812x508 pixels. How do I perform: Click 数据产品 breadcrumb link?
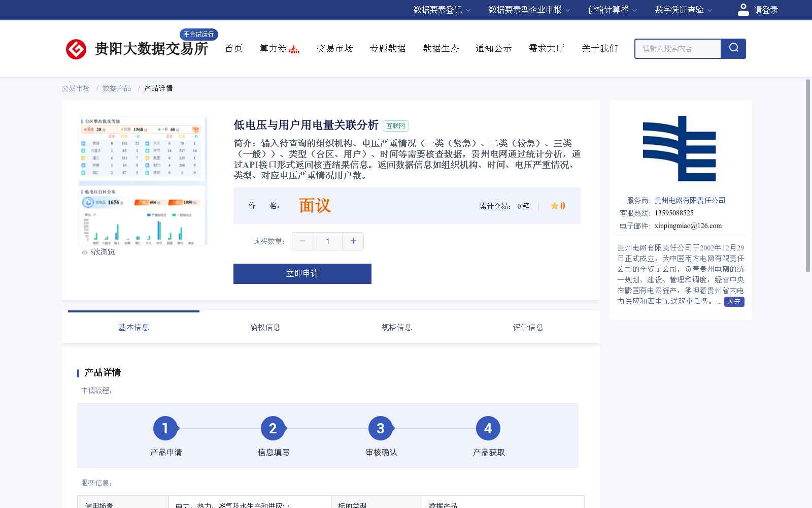tap(117, 88)
